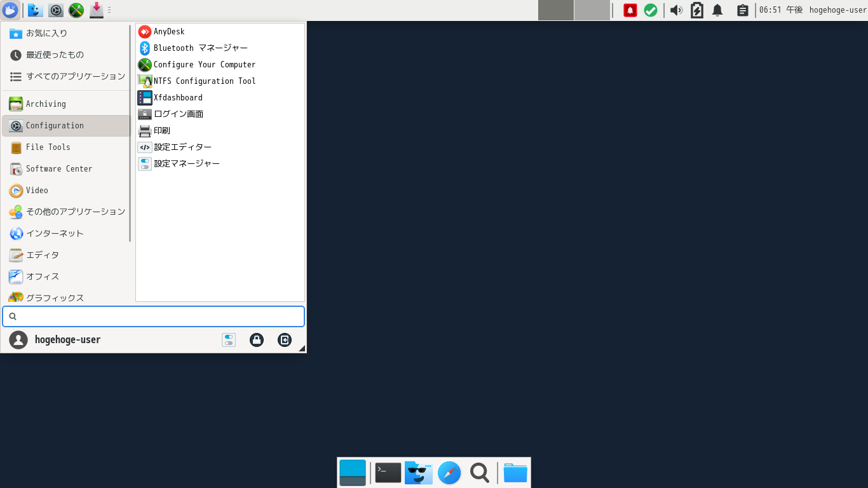
Task: Launch the terminal from the dock
Action: (388, 473)
